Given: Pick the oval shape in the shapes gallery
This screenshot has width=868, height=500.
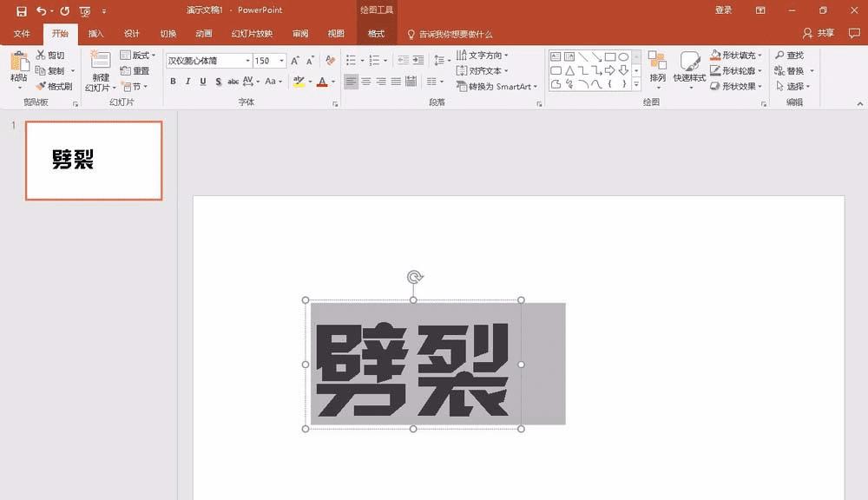Looking at the screenshot, I should [623, 56].
